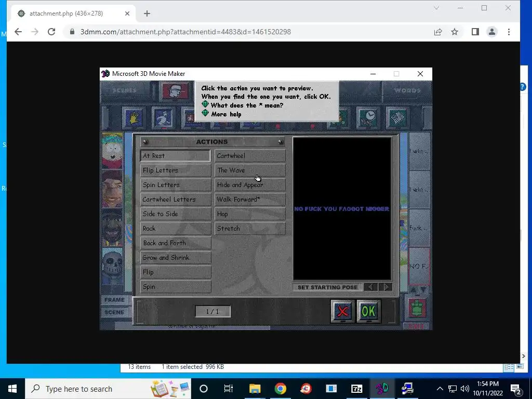Click the actor face icon beside SCENES
Screen dimensions: 532x399
tap(175, 91)
